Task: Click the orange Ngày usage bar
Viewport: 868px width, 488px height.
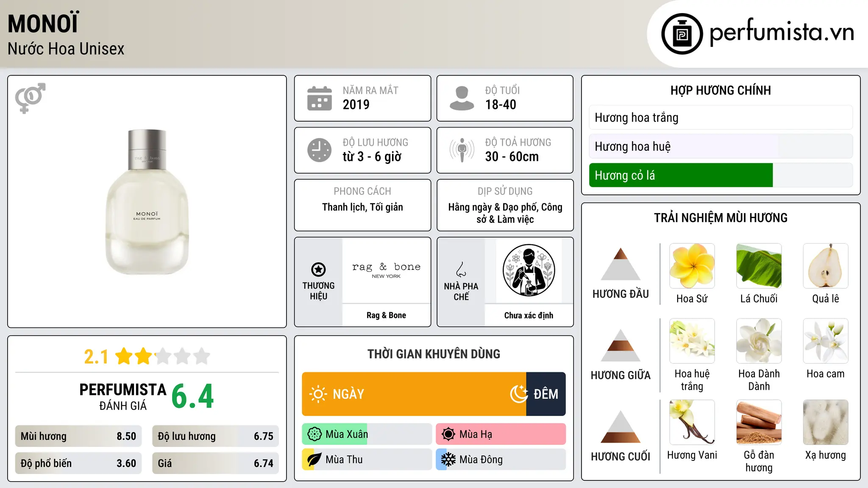Action: point(414,394)
